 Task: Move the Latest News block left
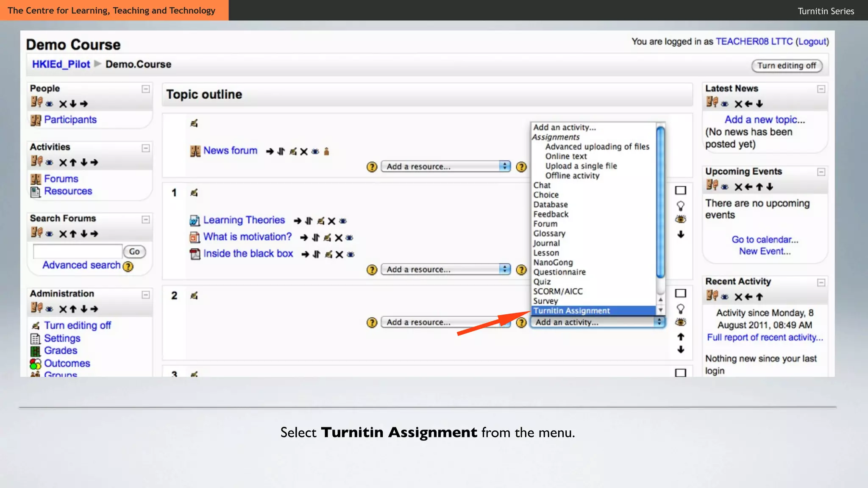(749, 104)
